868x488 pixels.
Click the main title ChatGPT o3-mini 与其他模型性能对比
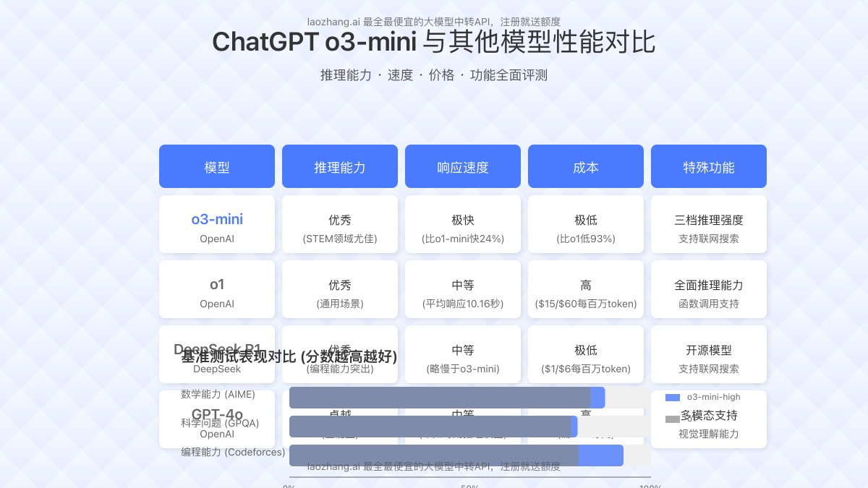click(x=434, y=42)
